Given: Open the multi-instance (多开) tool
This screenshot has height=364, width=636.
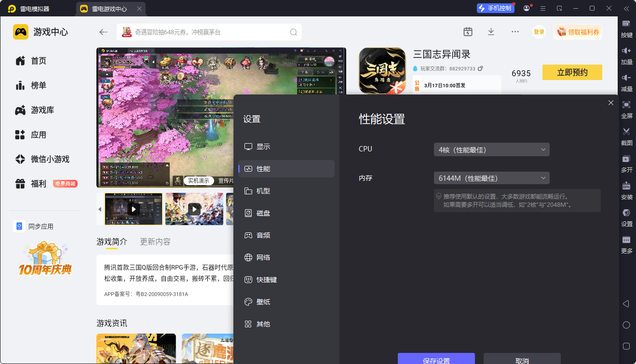Looking at the screenshot, I should click(626, 159).
